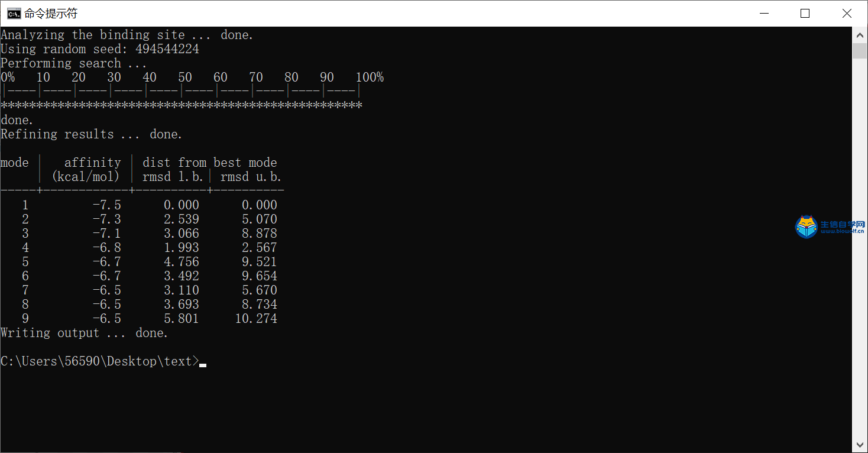Click rmsd u.b. value 5.670
This screenshot has height=453, width=868.
point(260,290)
